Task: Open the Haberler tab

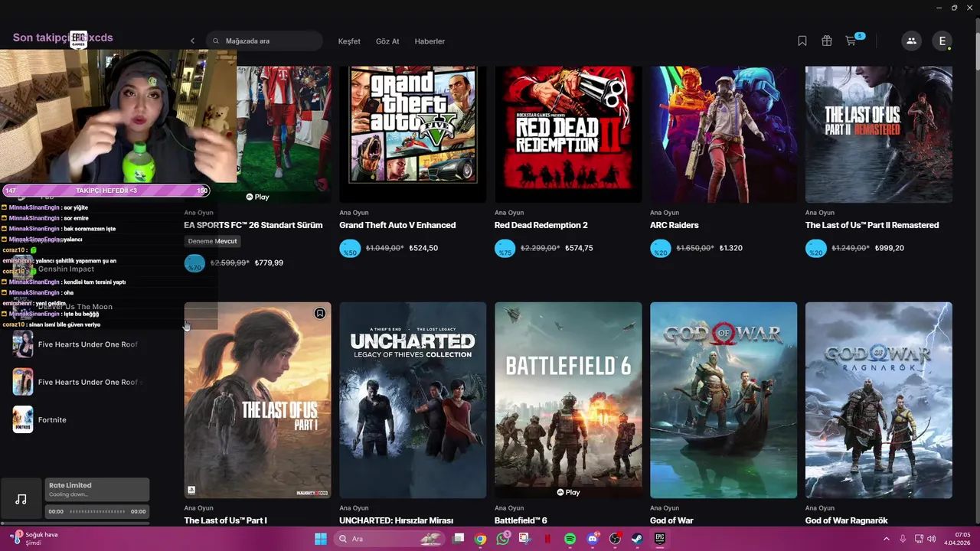Action: [430, 41]
